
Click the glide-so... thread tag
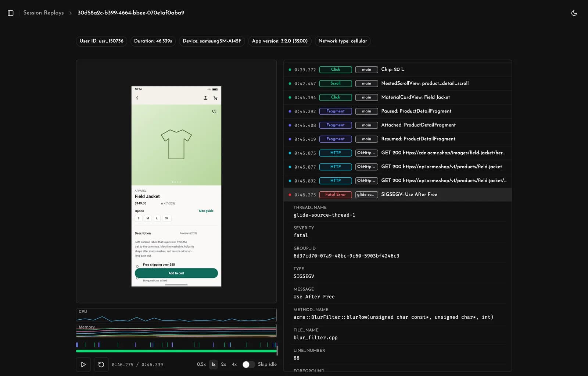(366, 195)
